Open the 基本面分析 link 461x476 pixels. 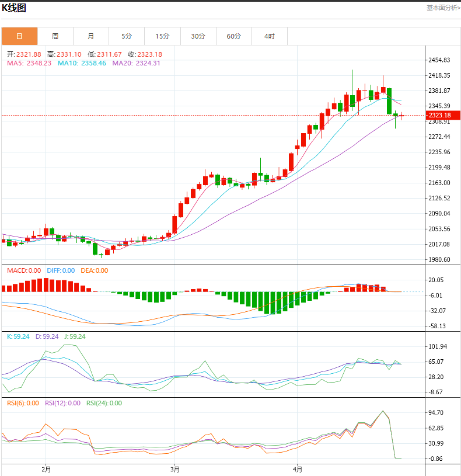pyautogui.click(x=442, y=8)
